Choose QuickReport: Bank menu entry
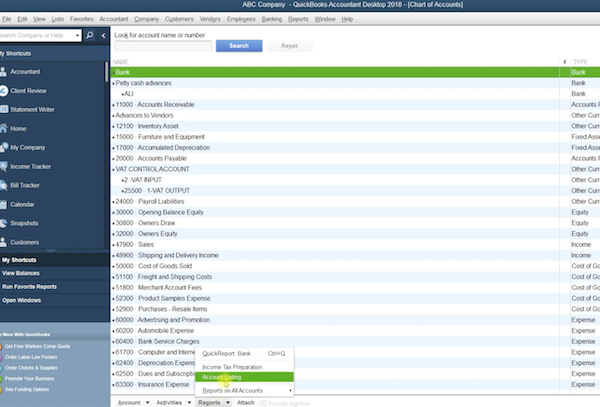 tap(245, 353)
